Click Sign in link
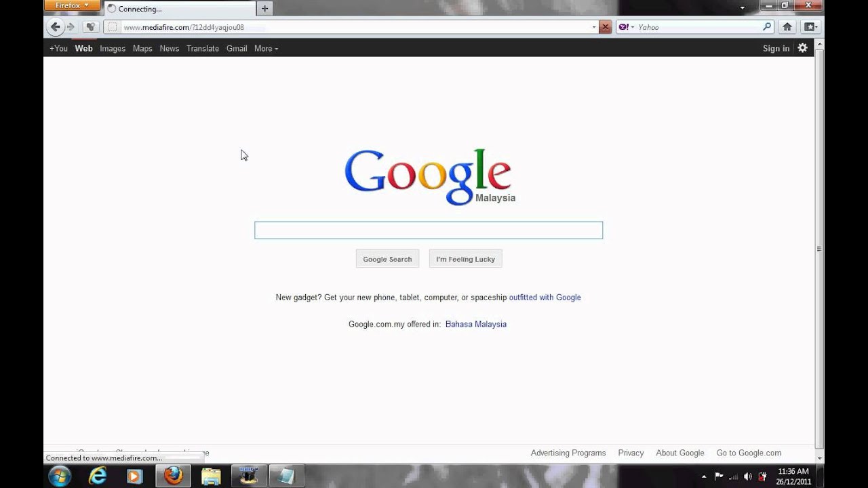 (776, 48)
